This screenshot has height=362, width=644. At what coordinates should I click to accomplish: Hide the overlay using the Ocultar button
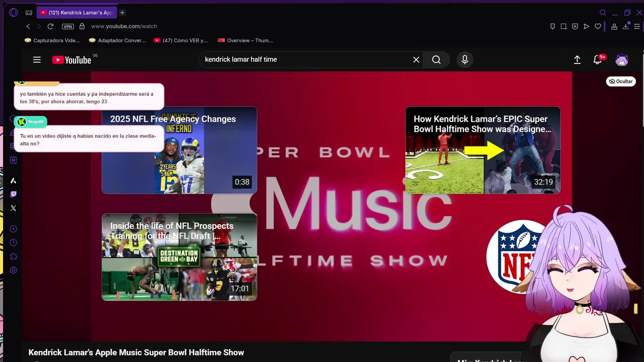point(621,81)
